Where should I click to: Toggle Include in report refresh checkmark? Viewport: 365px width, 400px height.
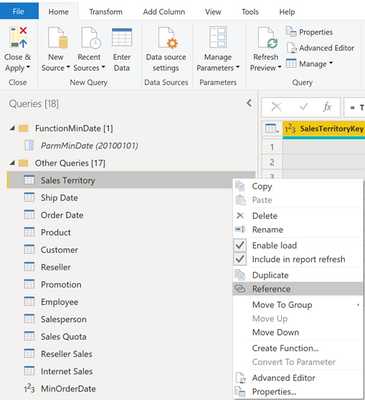240,259
